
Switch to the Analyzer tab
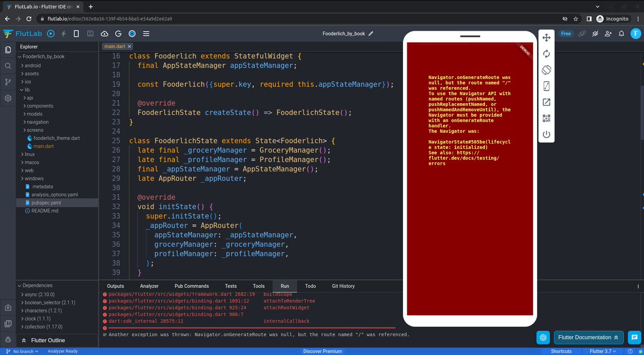[x=149, y=286]
